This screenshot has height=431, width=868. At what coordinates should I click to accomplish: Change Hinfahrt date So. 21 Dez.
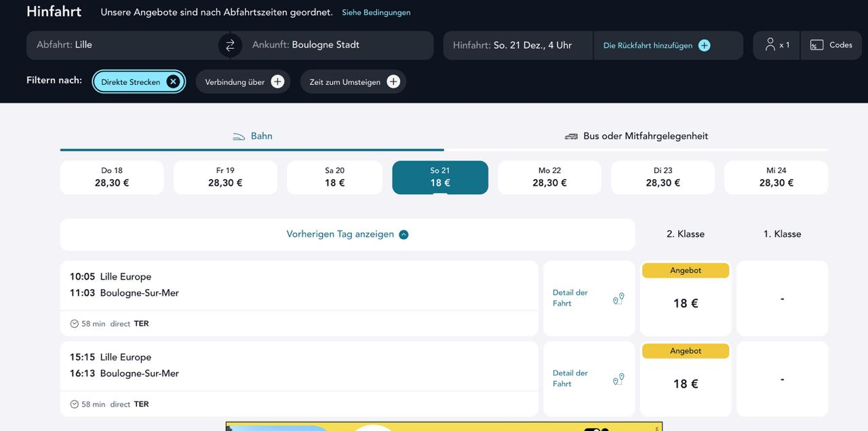[x=517, y=45]
